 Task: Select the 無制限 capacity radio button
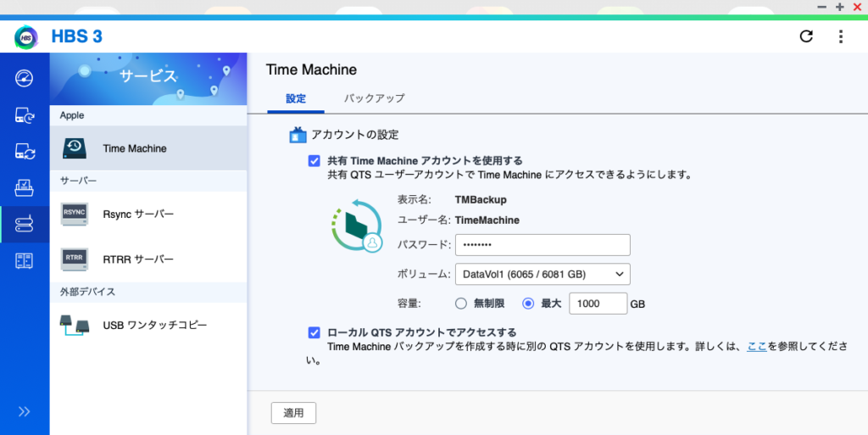(x=460, y=304)
